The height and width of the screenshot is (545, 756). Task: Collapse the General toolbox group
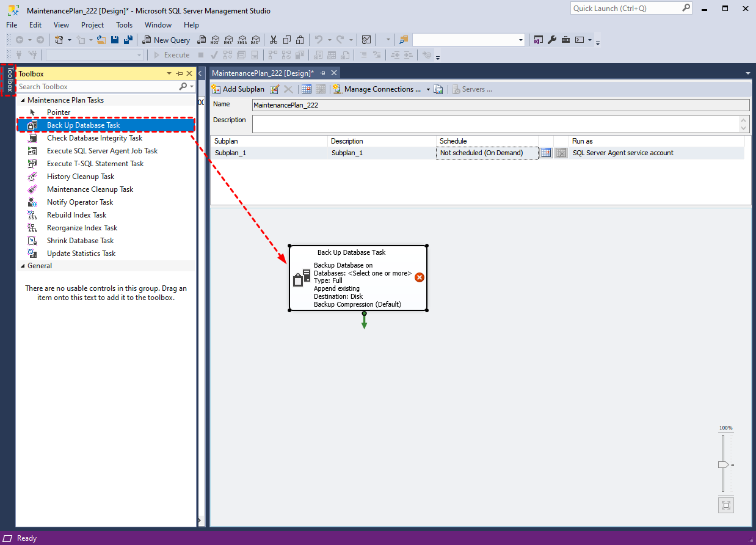click(23, 266)
